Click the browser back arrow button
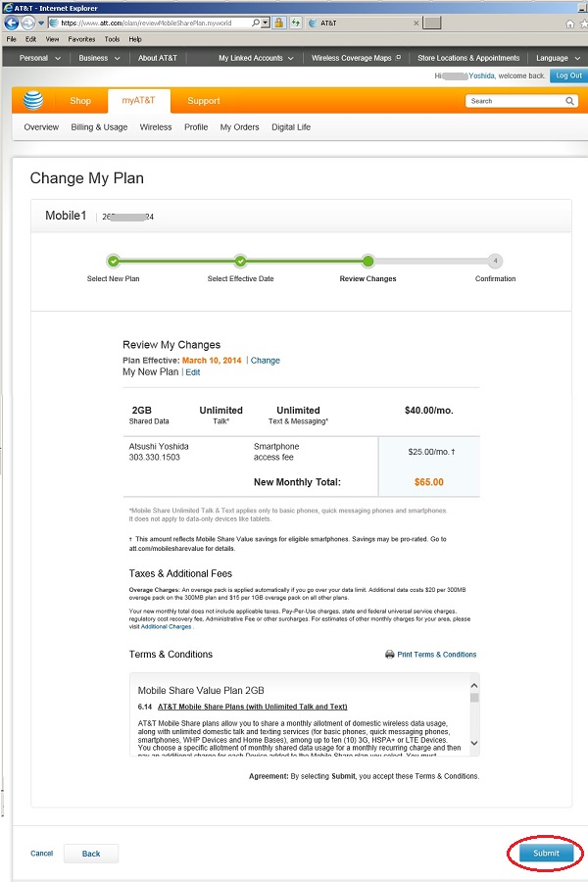Image resolution: width=588 pixels, height=882 pixels. (x=11, y=24)
